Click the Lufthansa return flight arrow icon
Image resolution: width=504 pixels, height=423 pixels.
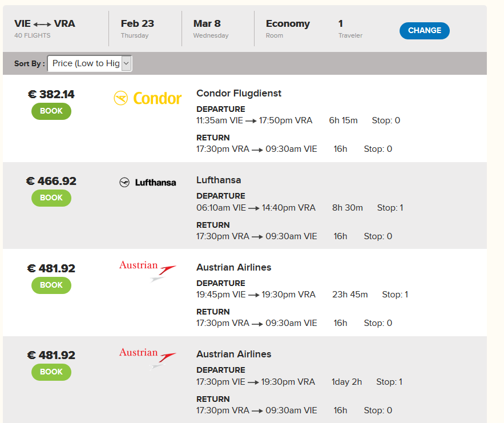[257, 237]
